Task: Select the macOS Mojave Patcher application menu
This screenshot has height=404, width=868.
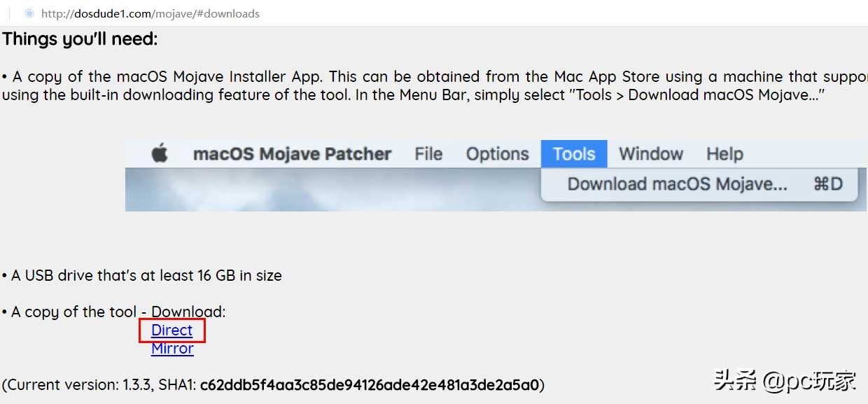Action: coord(292,154)
